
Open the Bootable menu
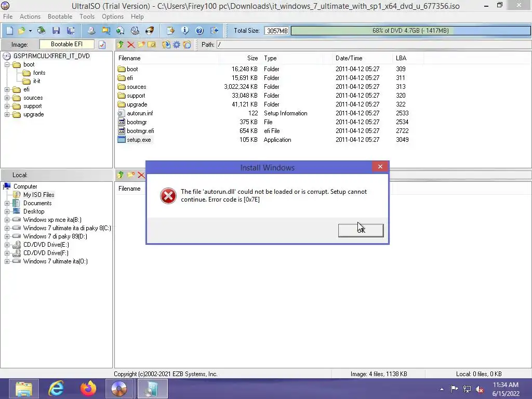point(60,17)
